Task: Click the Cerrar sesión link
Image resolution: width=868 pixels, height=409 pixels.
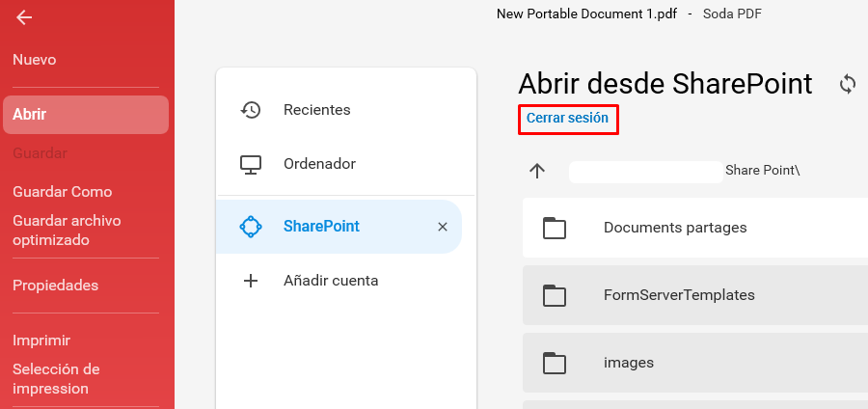Action: coord(567,118)
